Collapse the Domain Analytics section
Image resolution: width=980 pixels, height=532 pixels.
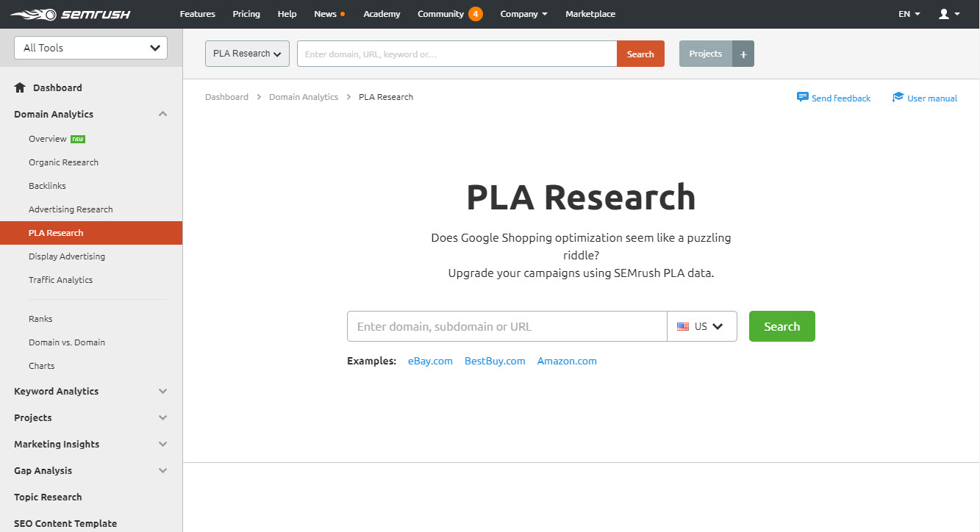[x=162, y=114]
